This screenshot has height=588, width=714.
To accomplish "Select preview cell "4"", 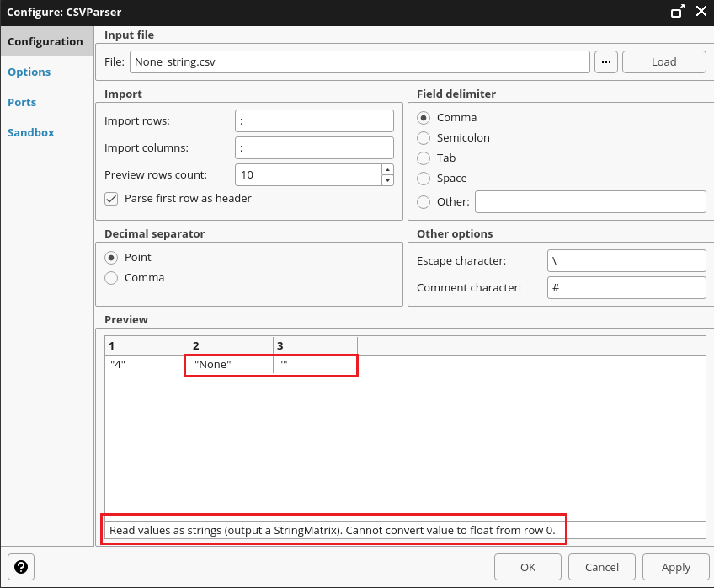I will pos(147,365).
